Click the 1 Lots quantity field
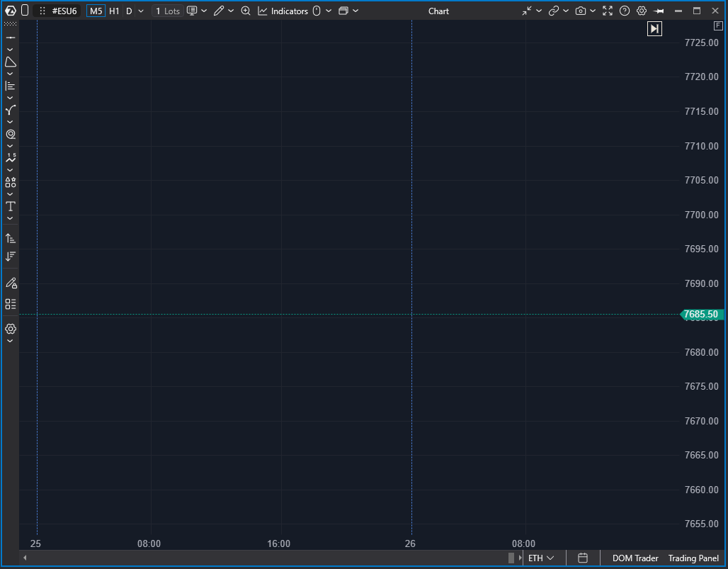 tap(168, 11)
